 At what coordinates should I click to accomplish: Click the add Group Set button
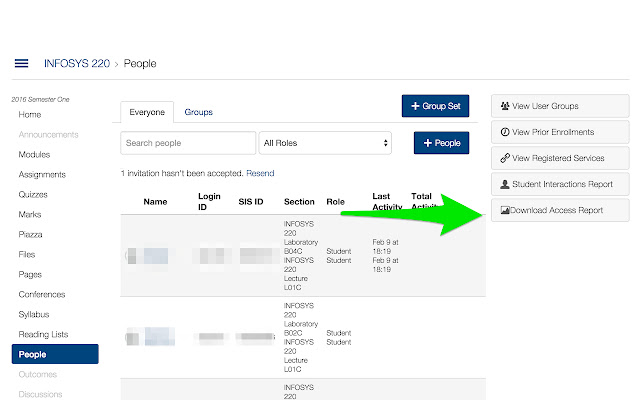pyautogui.click(x=435, y=106)
